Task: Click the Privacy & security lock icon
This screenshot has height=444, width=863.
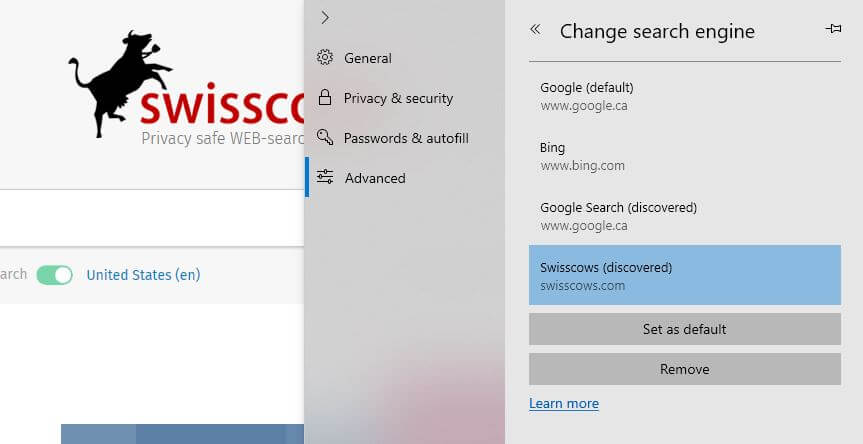Action: click(x=325, y=98)
